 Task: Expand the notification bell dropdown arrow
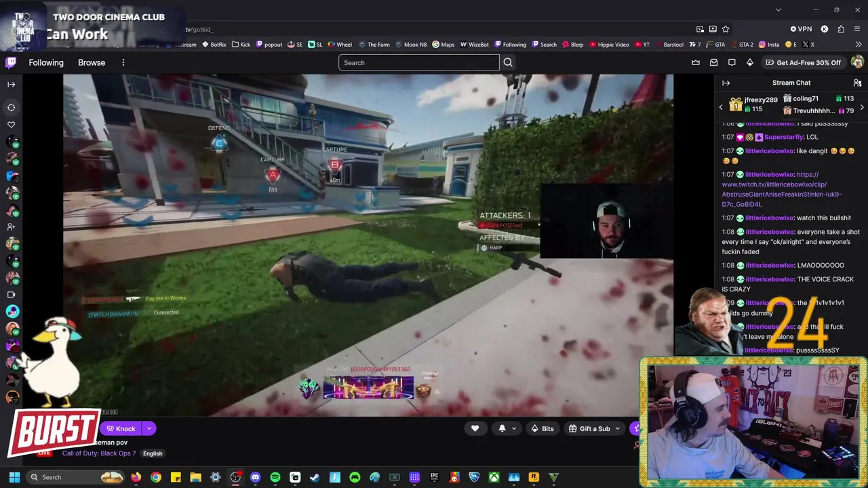[x=514, y=428]
